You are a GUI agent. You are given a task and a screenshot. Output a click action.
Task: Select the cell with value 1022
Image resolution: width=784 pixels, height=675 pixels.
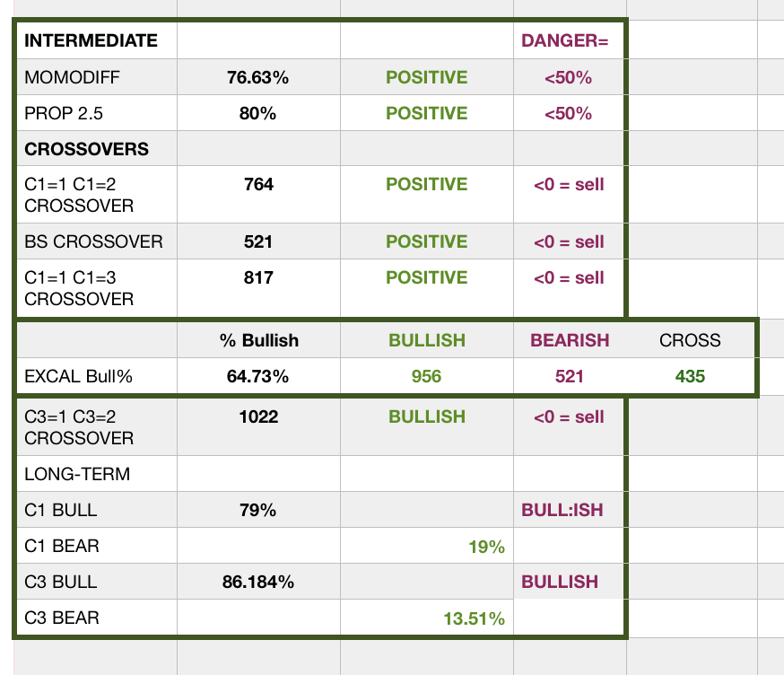[258, 417]
